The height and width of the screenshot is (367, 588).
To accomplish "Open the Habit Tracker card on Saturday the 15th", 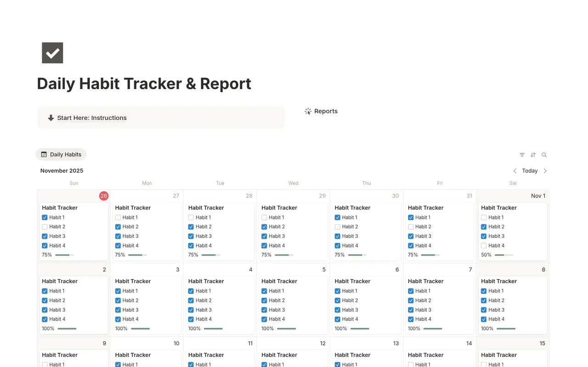I will [x=513, y=359].
